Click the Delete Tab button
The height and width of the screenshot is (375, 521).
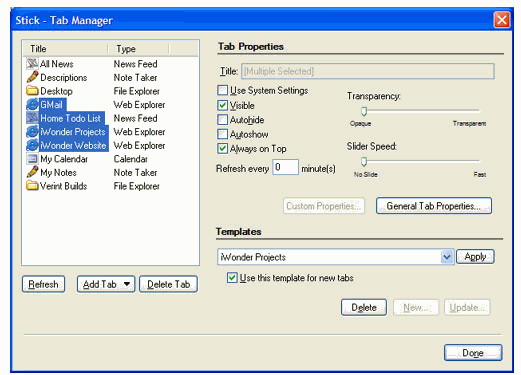click(168, 284)
